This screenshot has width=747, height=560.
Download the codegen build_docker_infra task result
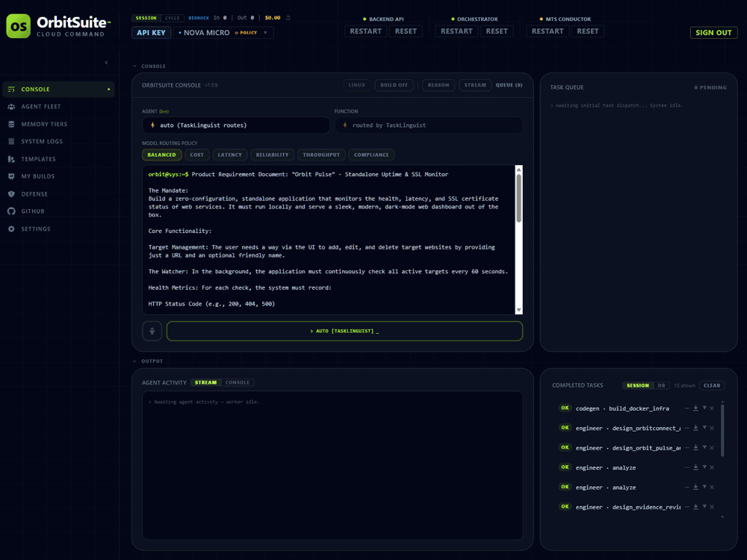695,408
